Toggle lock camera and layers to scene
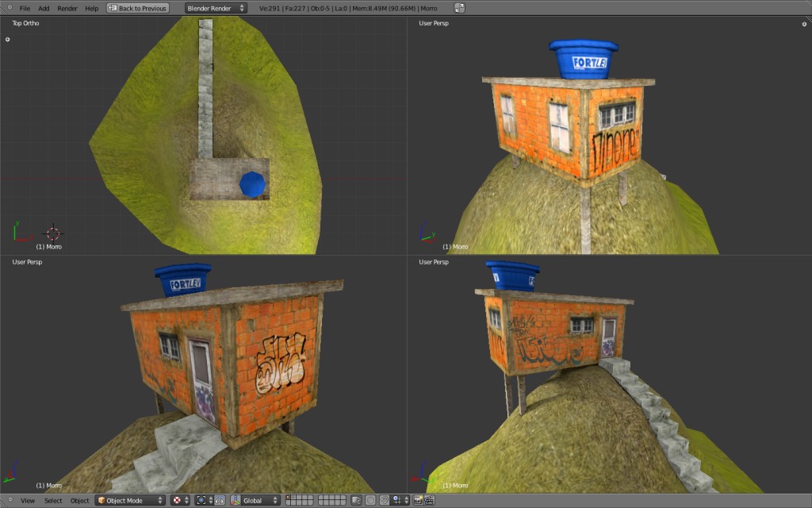 [356, 500]
